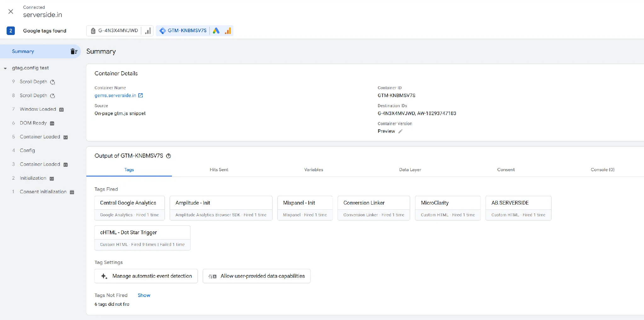Open the MicroClarity tag card
The width and height of the screenshot is (644, 320).
448,208
